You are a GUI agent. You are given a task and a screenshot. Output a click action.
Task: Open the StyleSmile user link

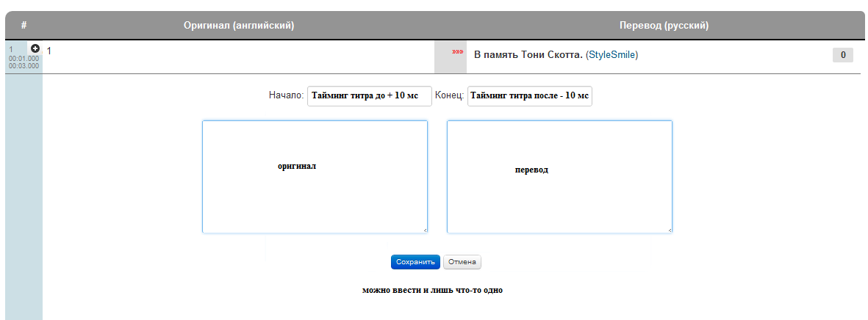tap(611, 55)
